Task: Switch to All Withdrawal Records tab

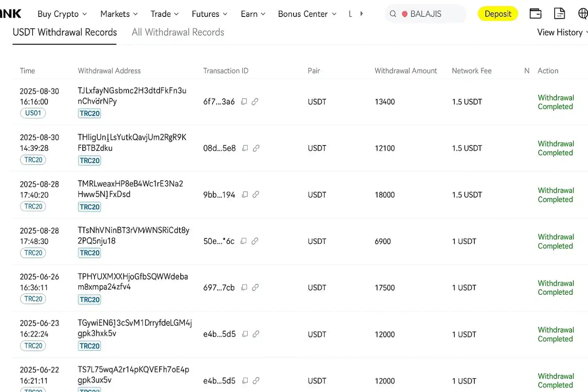Action: [x=178, y=33]
